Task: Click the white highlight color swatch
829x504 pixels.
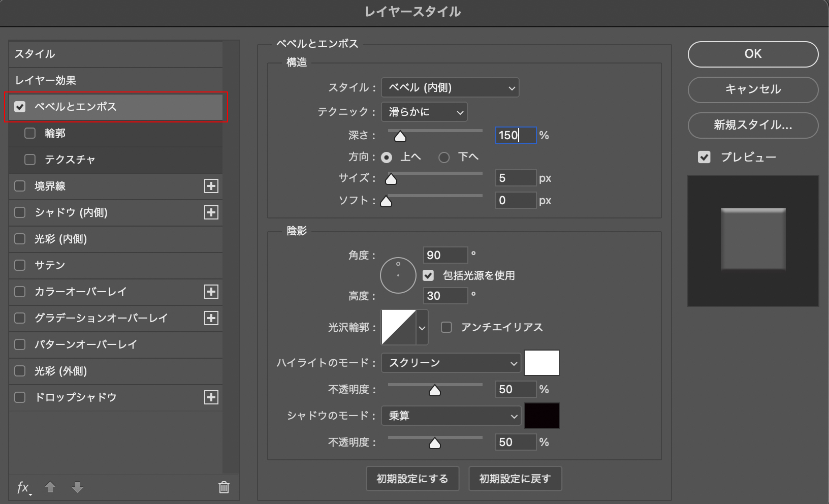Action: click(x=541, y=363)
